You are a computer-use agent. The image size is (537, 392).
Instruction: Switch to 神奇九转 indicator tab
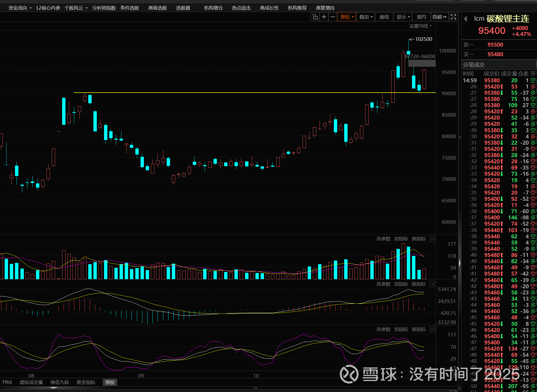[x=60, y=382]
